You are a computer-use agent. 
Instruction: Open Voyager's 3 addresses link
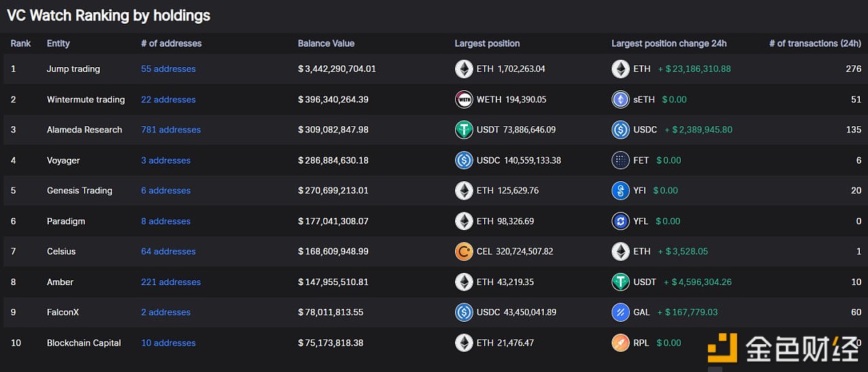coord(165,160)
